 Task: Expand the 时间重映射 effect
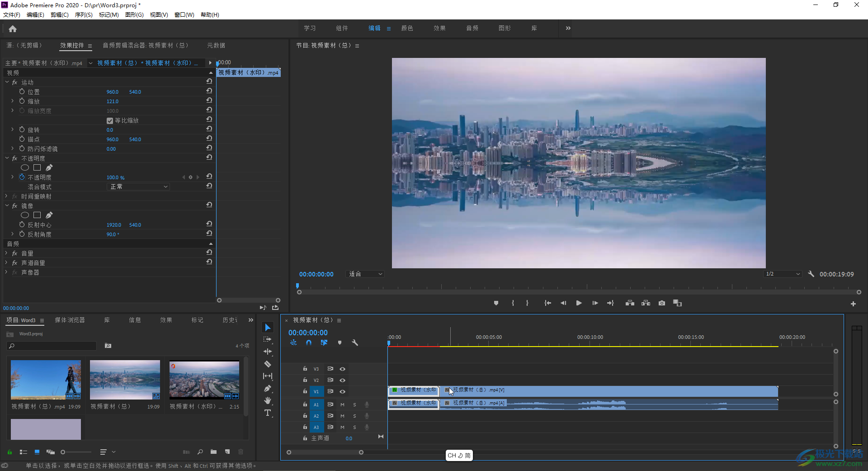click(x=7, y=196)
